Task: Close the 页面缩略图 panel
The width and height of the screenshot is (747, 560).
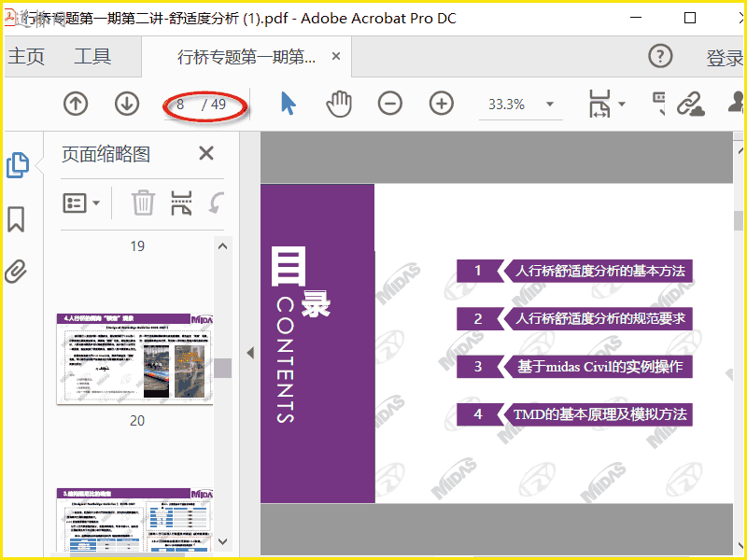Action: (x=206, y=153)
